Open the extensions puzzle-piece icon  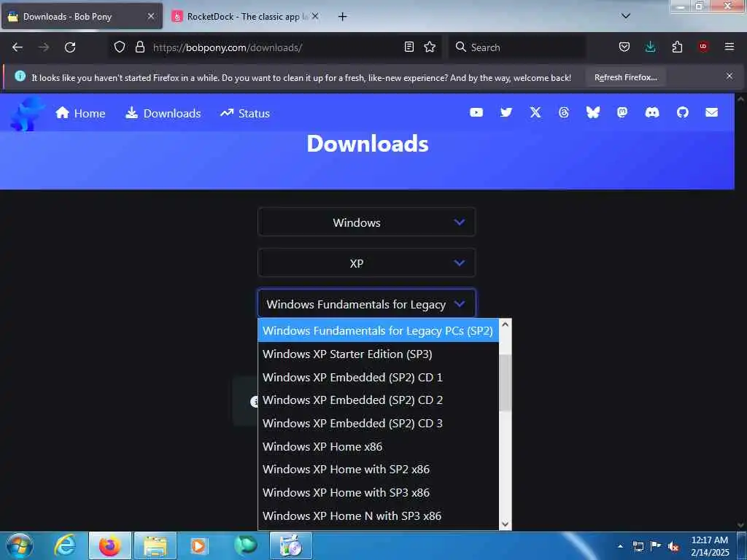tap(677, 47)
